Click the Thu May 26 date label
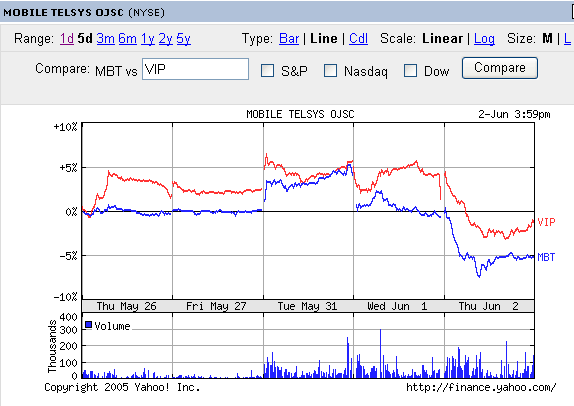Viewport: 574px width, 406px height. click(126, 306)
